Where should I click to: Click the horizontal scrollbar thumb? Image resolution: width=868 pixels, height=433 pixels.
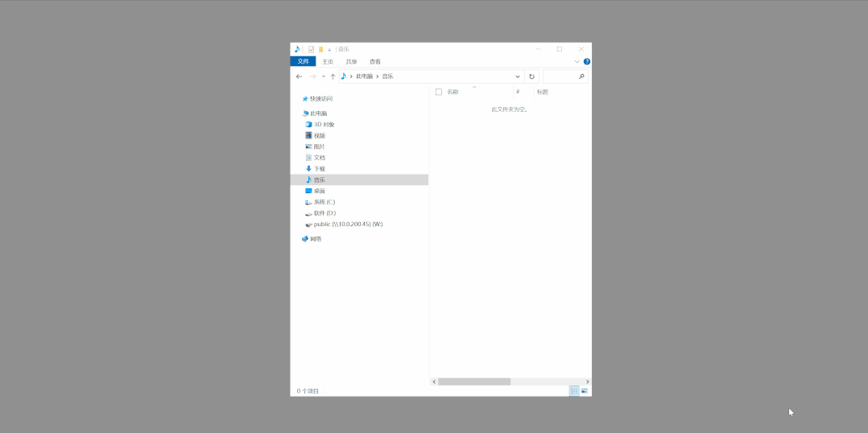click(x=473, y=381)
